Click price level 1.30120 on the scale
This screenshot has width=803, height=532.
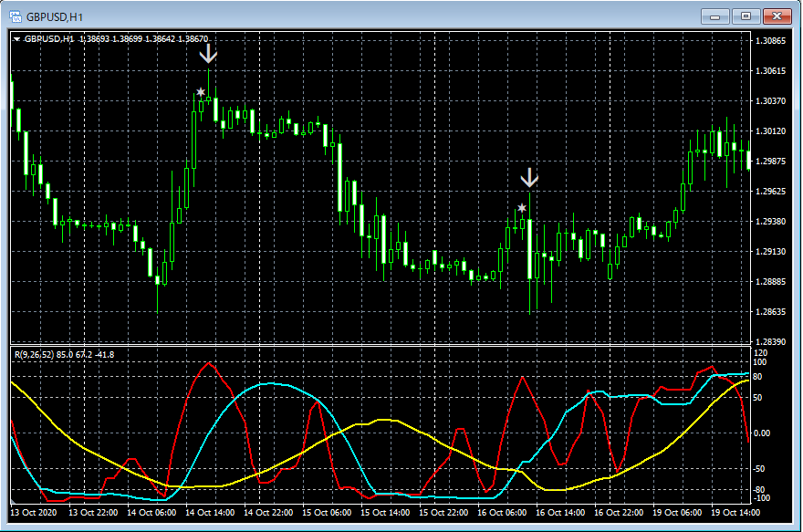(x=771, y=131)
